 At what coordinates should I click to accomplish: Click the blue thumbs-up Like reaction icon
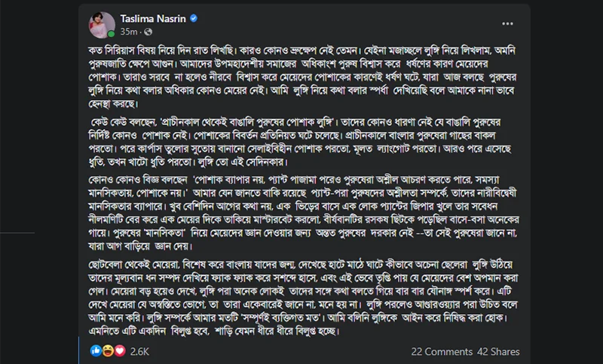pyautogui.click(x=96, y=350)
